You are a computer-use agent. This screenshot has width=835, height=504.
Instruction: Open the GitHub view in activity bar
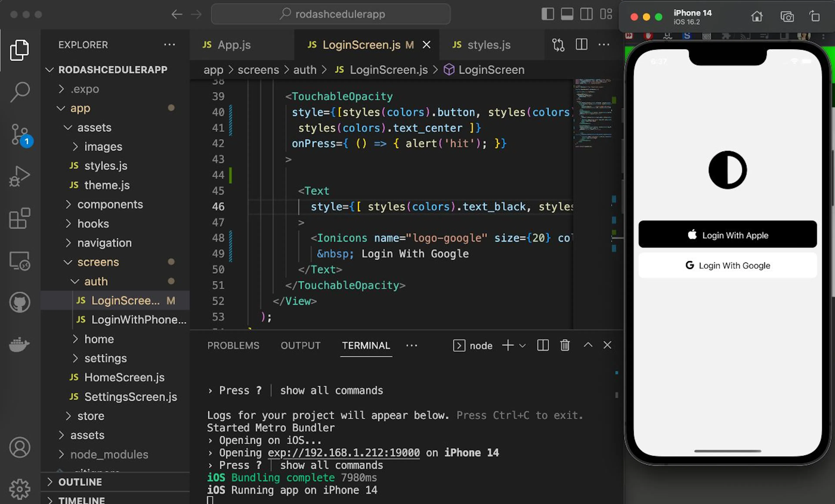click(19, 302)
